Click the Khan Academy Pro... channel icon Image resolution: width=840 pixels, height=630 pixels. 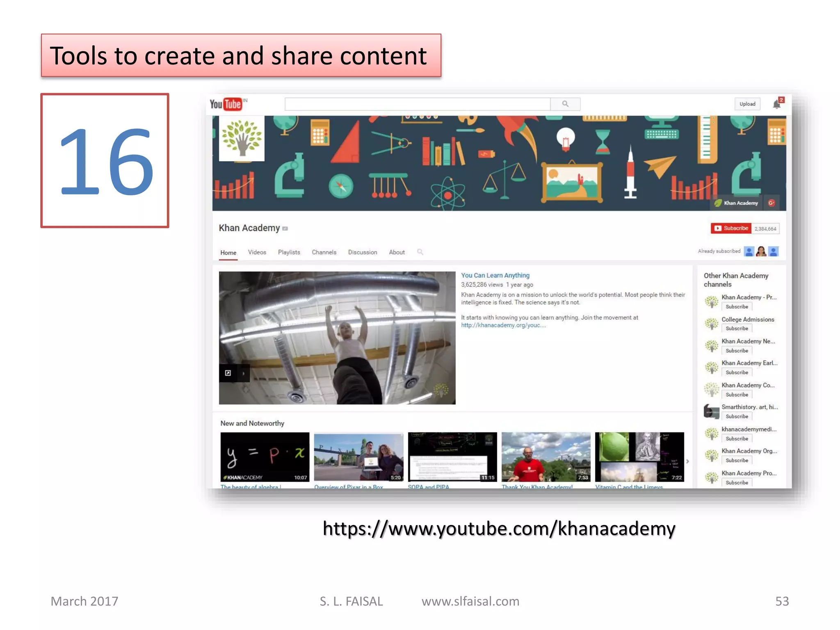click(711, 477)
